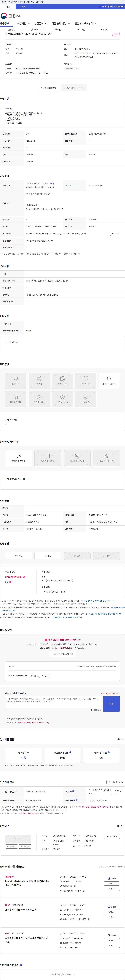Jump to the 복리후생 section tab

click(81, 30)
